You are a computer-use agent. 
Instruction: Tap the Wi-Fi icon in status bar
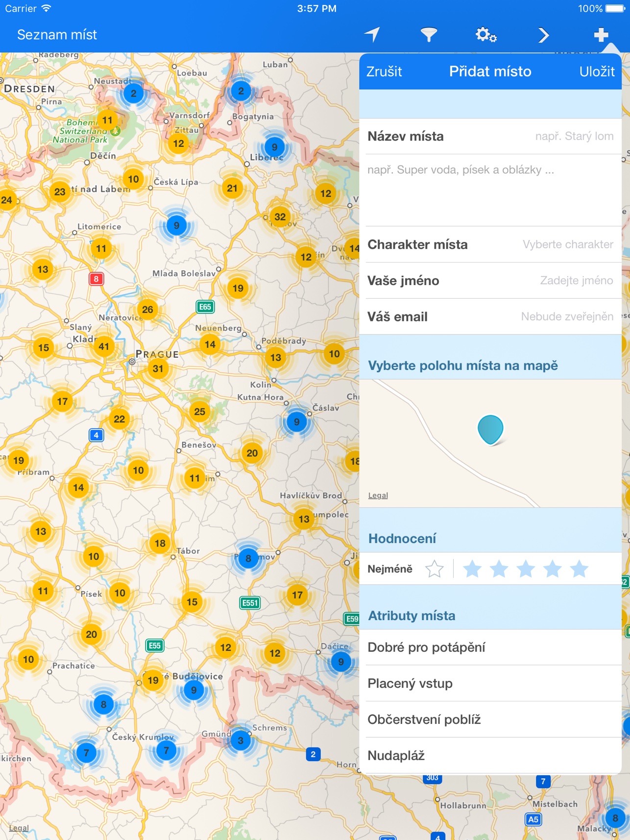coord(47,8)
